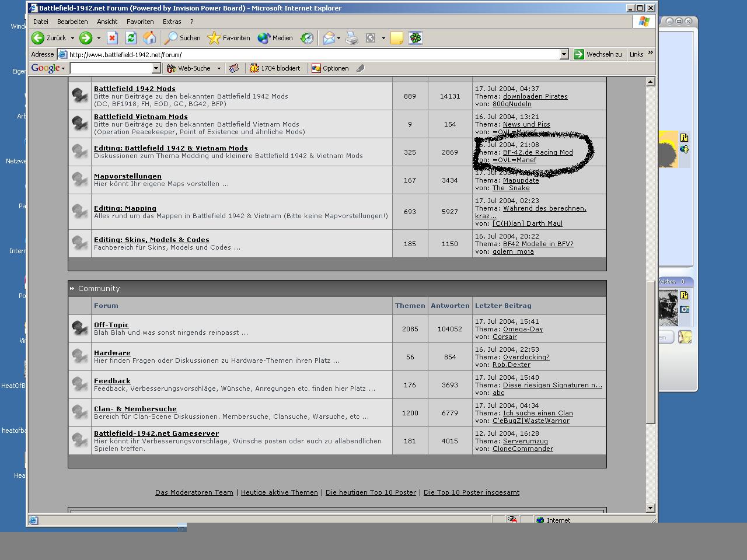Open the Favoriten menu in the menu bar
The image size is (747, 560).
(x=140, y=22)
